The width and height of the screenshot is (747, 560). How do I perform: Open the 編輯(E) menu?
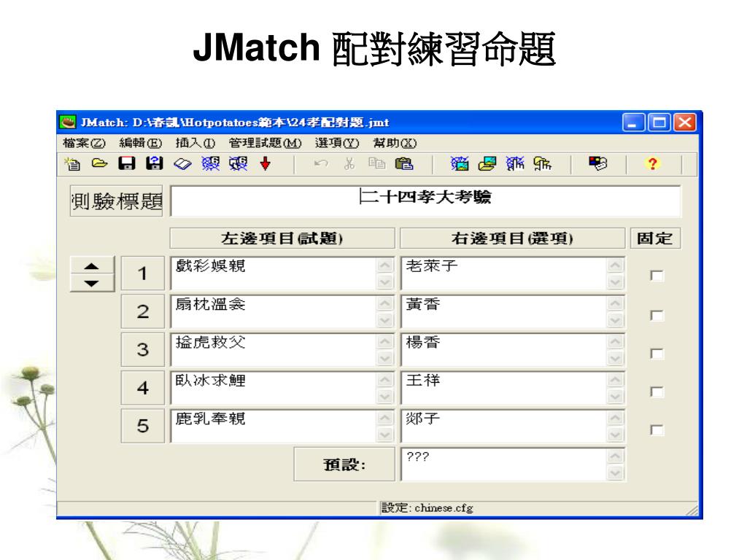pyautogui.click(x=141, y=143)
